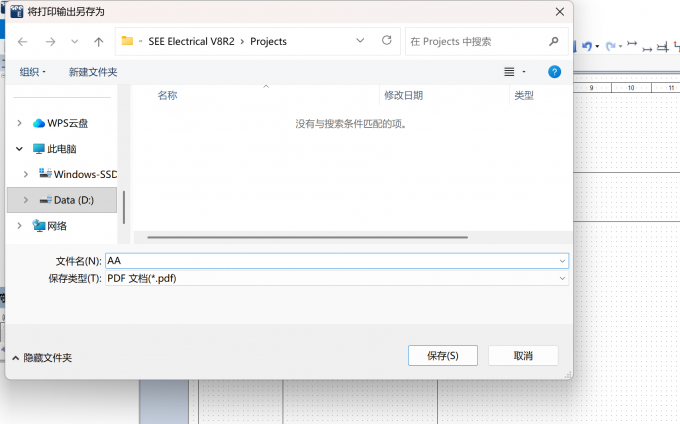Expand the Data (D:) drive node
680x424 pixels.
(26, 200)
